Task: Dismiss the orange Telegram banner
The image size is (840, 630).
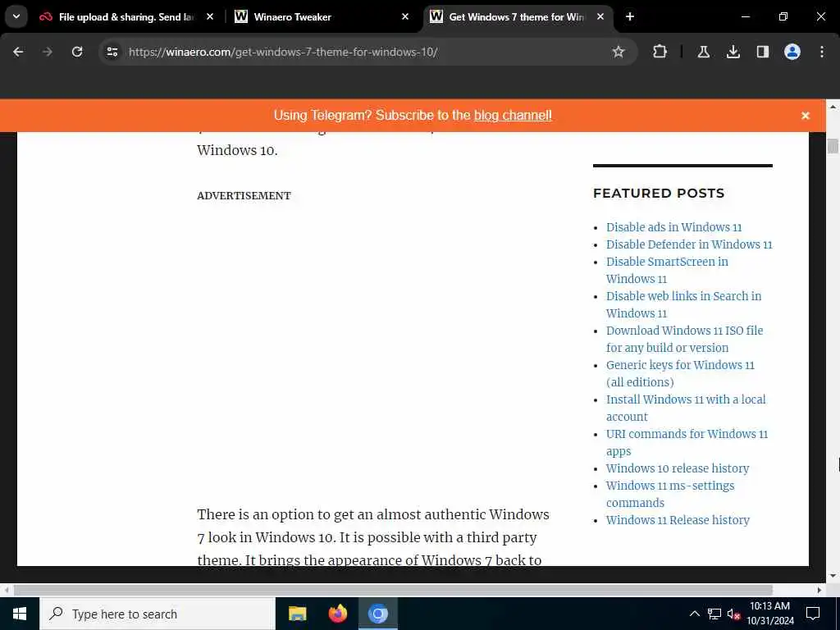Action: tap(806, 116)
